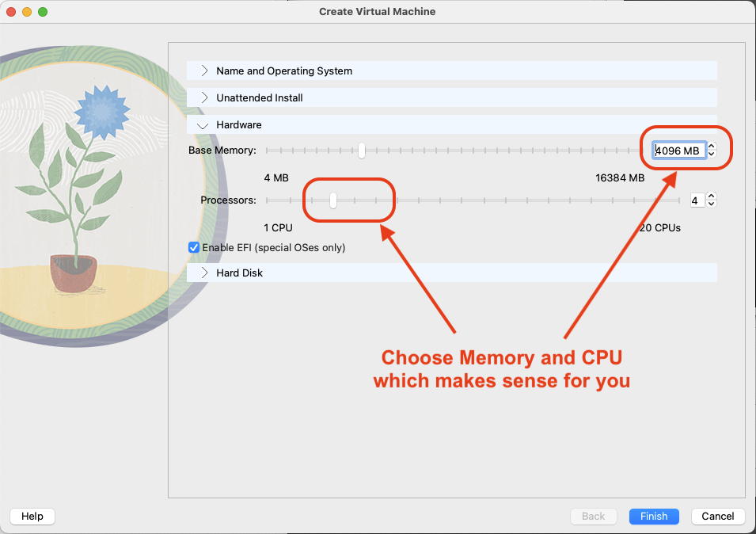Open Help for the wizard

32,516
